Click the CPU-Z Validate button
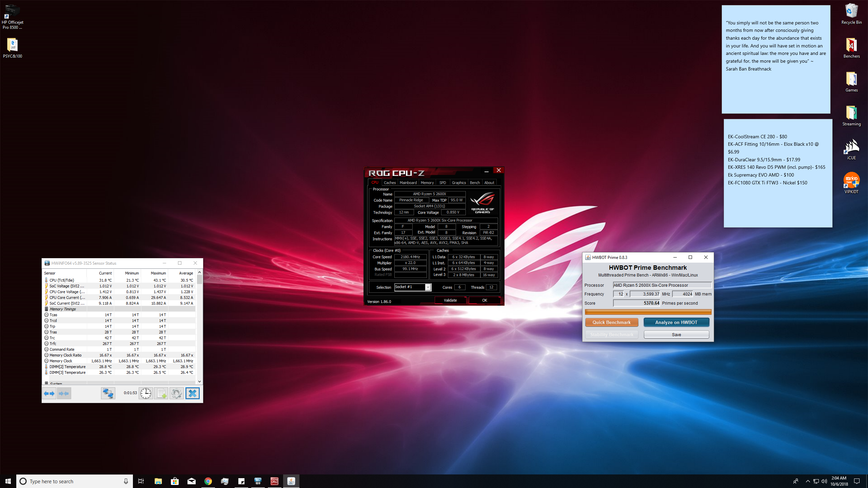 450,300
